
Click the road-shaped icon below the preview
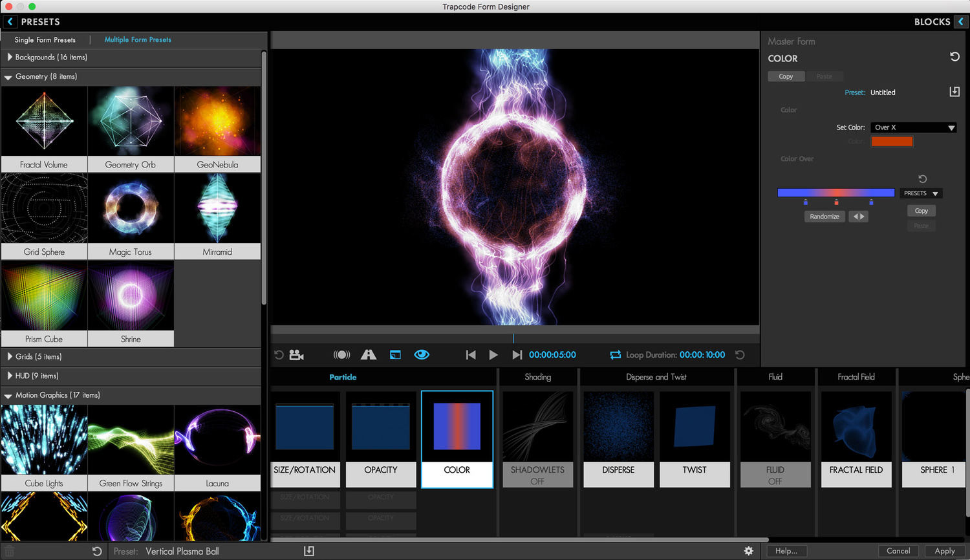tap(369, 355)
